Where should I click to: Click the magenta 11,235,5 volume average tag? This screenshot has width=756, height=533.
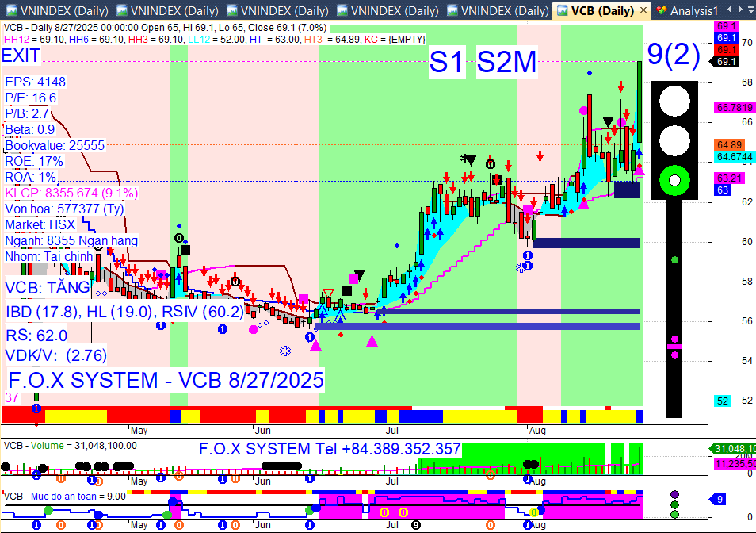tap(735, 464)
